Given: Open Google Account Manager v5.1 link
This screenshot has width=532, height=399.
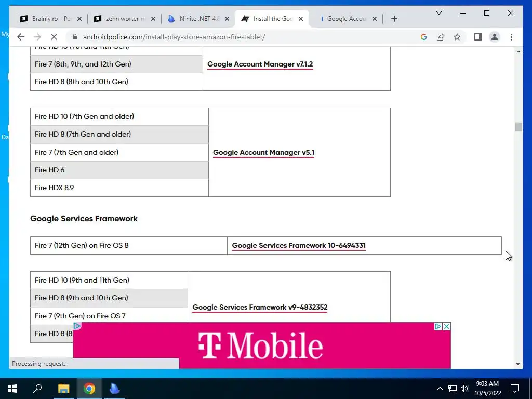Looking at the screenshot, I should 263,152.
